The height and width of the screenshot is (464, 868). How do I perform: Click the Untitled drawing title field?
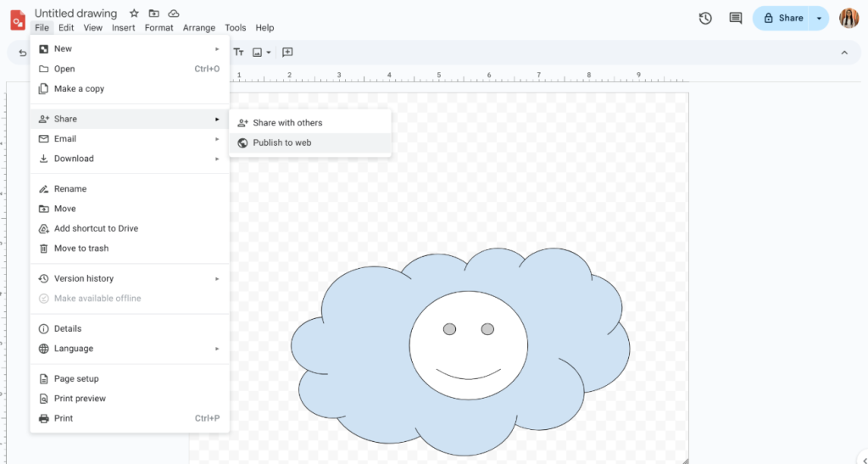tap(75, 14)
